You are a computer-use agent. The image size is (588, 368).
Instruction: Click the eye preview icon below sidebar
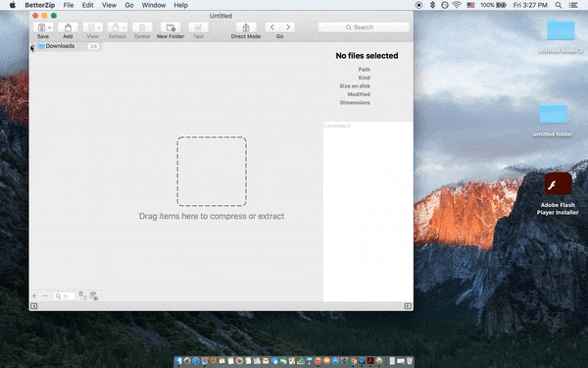[x=94, y=296]
